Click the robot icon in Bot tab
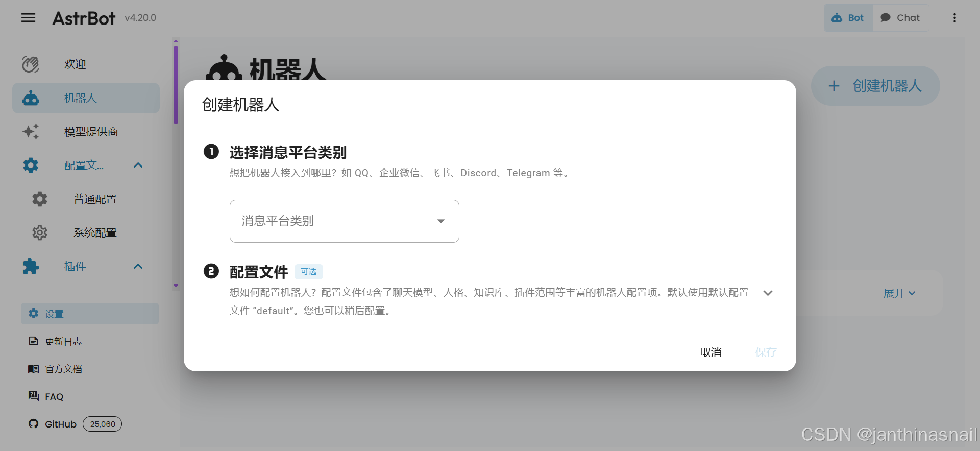 (837, 18)
